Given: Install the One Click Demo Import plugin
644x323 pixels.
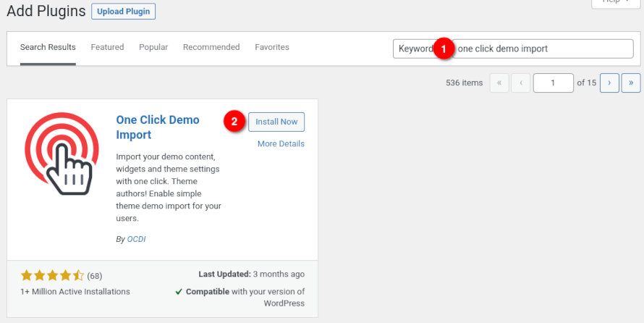Looking at the screenshot, I should pos(276,122).
